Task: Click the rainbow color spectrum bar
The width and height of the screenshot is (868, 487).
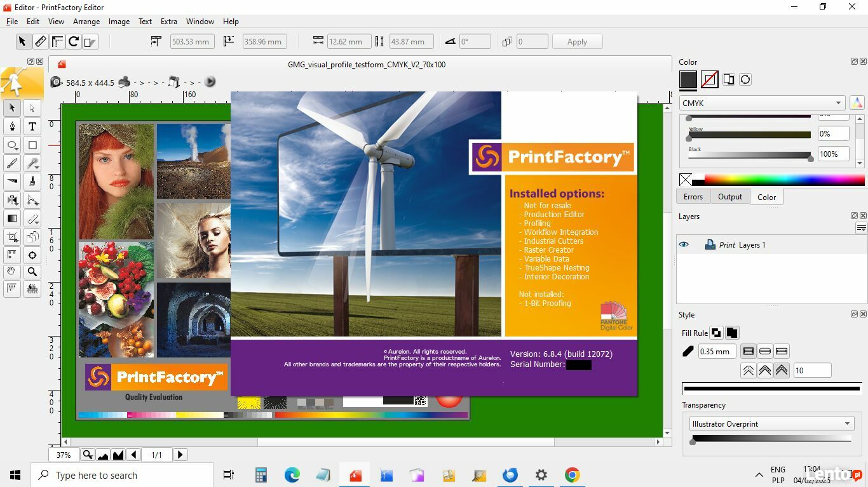Action: pos(783,180)
